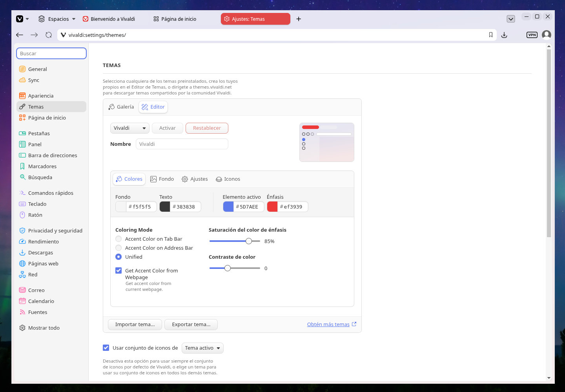Open Red settings section
Image resolution: width=565 pixels, height=392 pixels.
coord(51,274)
